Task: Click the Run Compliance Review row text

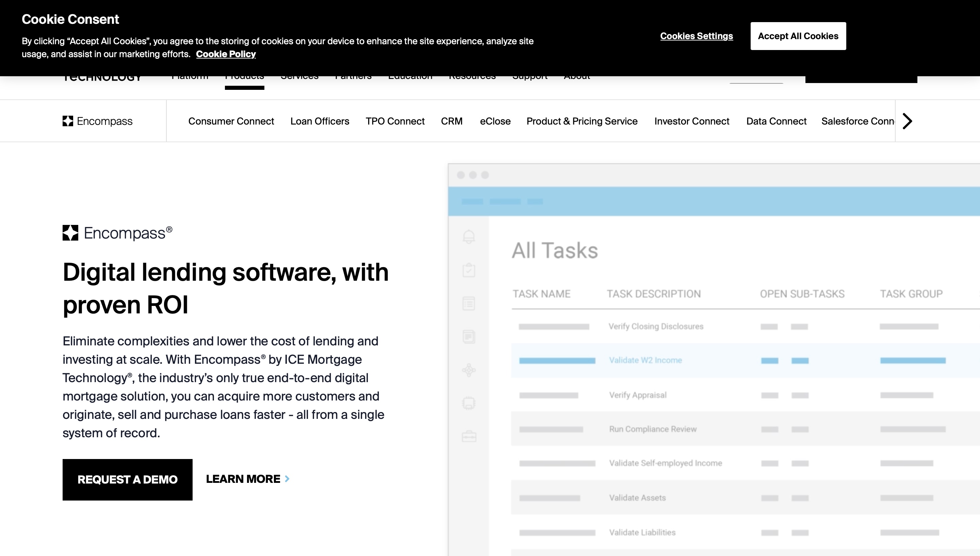Action: 652,429
